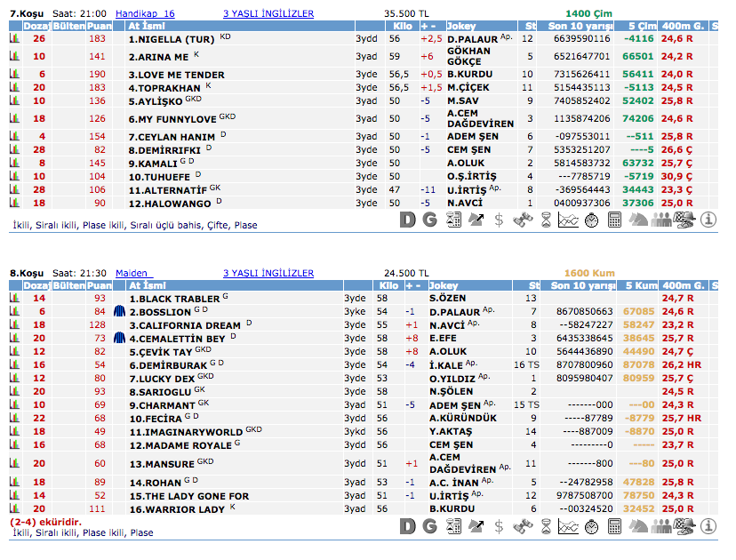
Task: Click the Jokey column header in race 7
Action: point(462,27)
